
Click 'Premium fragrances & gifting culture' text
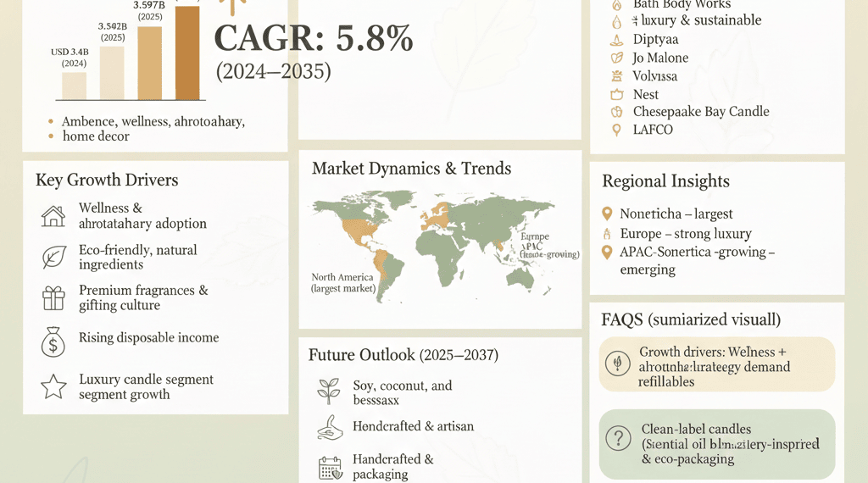point(143,297)
